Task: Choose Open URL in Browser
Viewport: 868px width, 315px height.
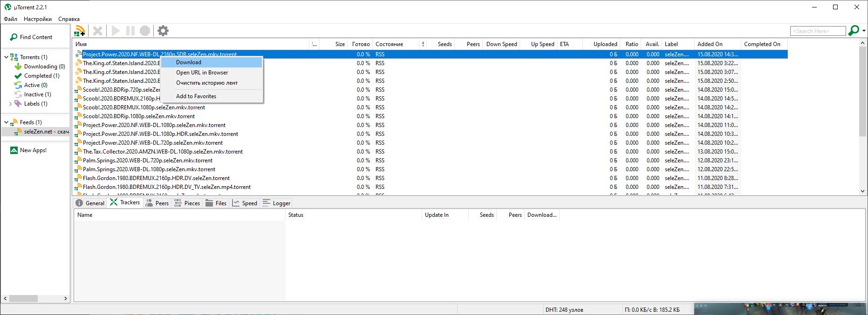Action: (x=202, y=73)
